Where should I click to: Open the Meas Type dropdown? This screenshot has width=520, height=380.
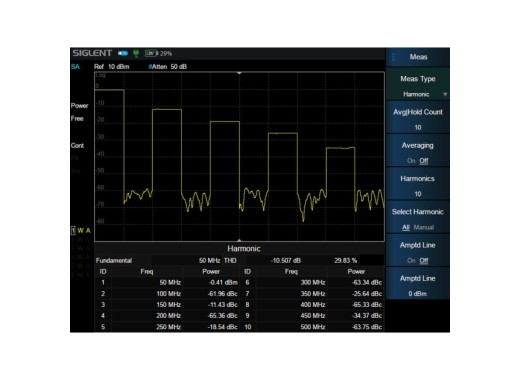pyautogui.click(x=418, y=84)
